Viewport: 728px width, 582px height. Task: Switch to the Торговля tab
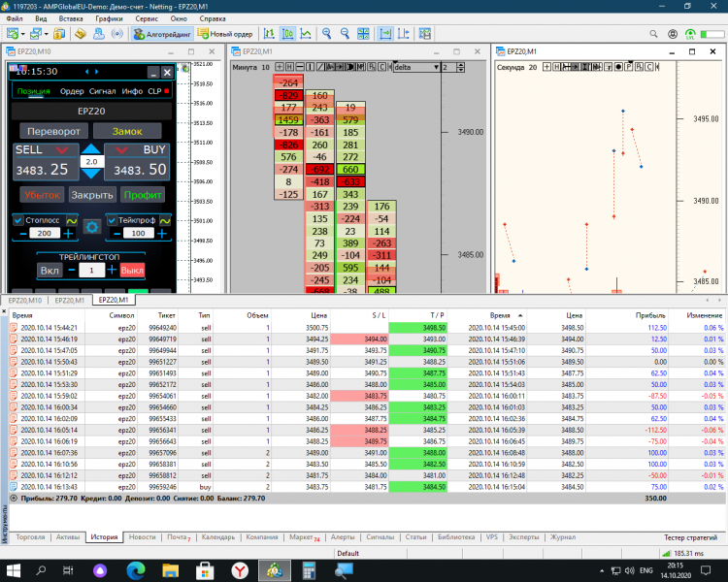[x=31, y=537]
